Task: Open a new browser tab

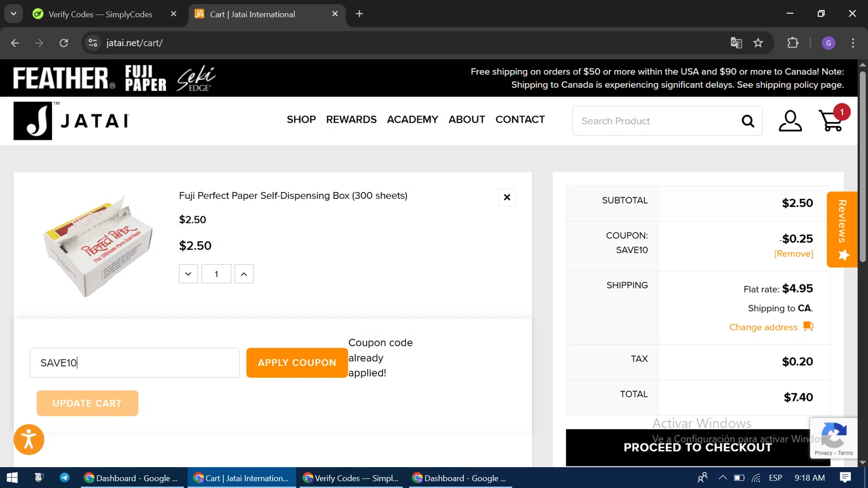Action: pyautogui.click(x=359, y=14)
